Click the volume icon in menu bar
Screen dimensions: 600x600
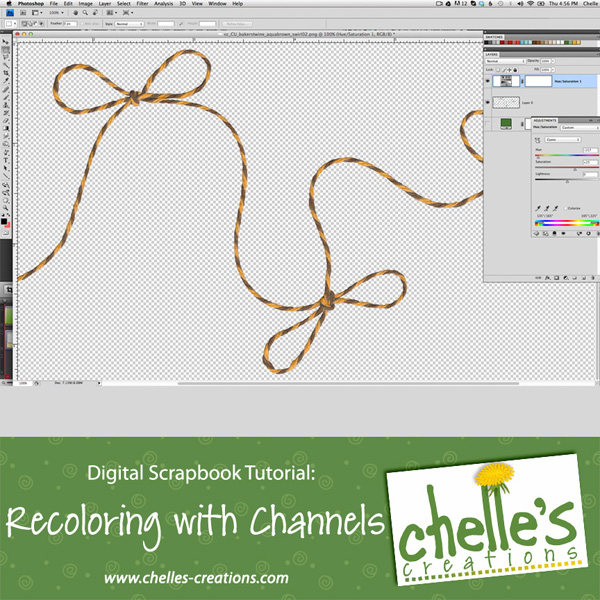point(520,3)
